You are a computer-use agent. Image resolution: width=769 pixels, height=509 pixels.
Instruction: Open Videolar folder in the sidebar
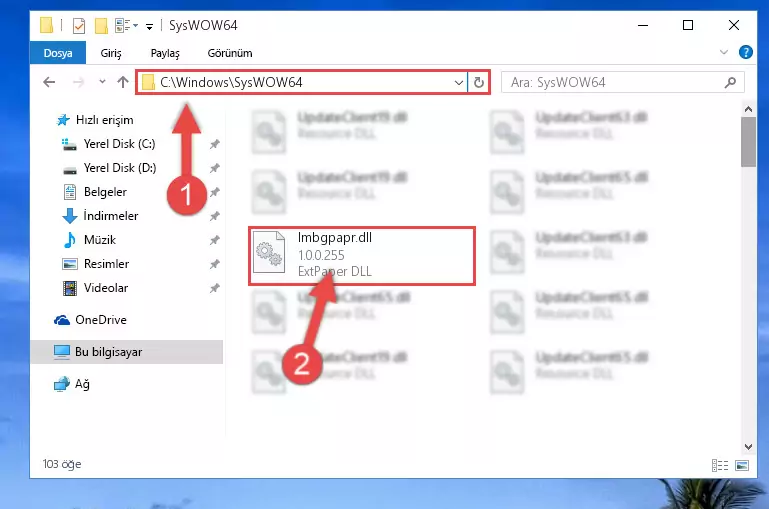click(105, 288)
